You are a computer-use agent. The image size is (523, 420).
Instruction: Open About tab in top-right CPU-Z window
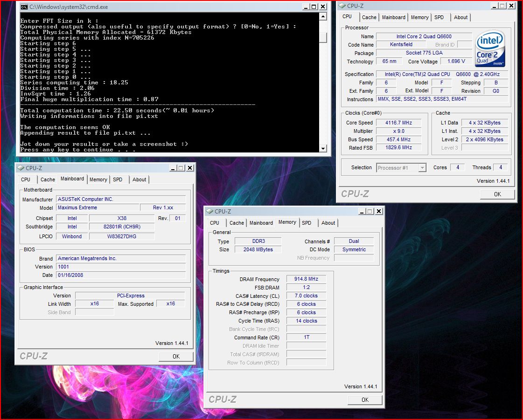tap(460, 17)
